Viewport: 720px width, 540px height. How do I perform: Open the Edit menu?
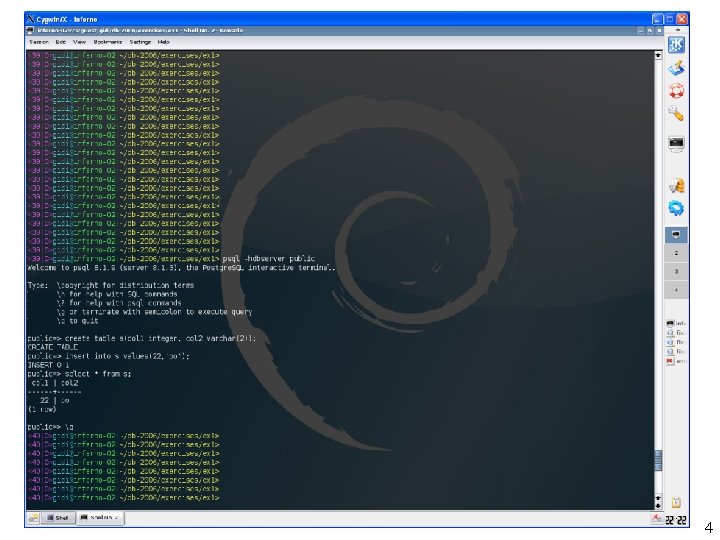[x=61, y=42]
